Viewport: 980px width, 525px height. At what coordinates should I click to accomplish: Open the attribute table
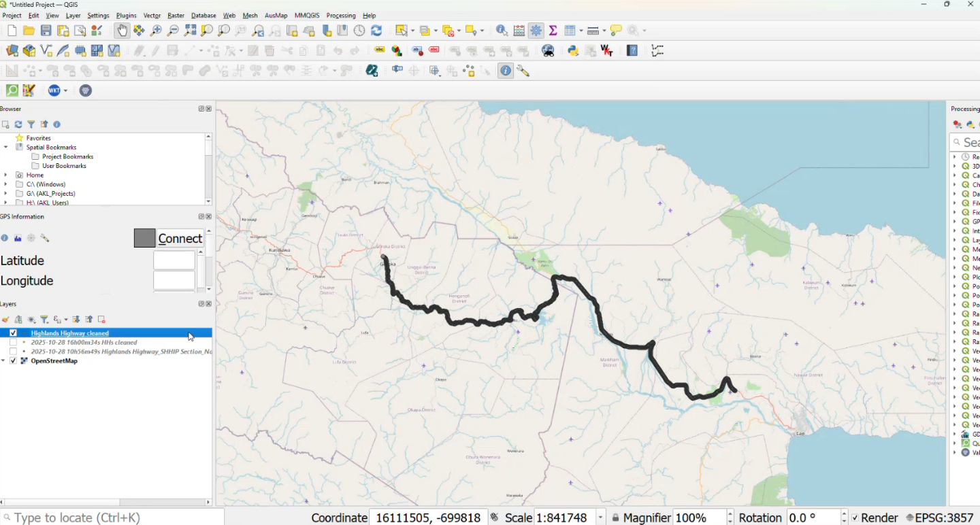[569, 31]
